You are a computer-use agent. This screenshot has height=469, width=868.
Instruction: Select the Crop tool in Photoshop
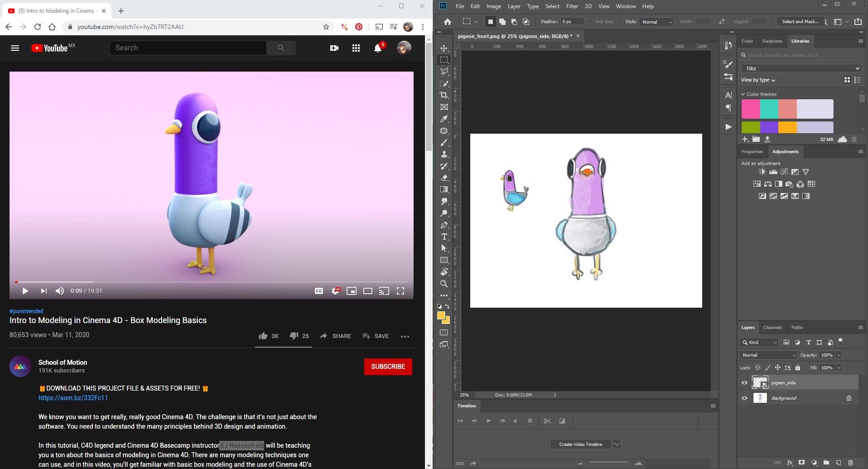tap(444, 95)
